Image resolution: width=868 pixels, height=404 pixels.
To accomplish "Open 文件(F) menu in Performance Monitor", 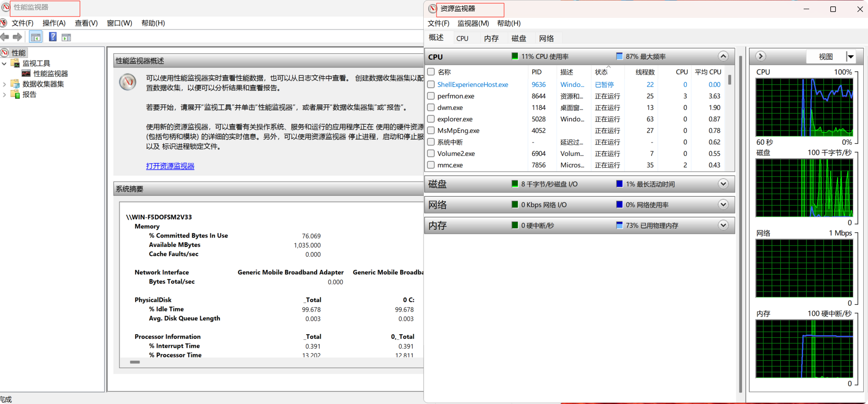I will tap(23, 23).
